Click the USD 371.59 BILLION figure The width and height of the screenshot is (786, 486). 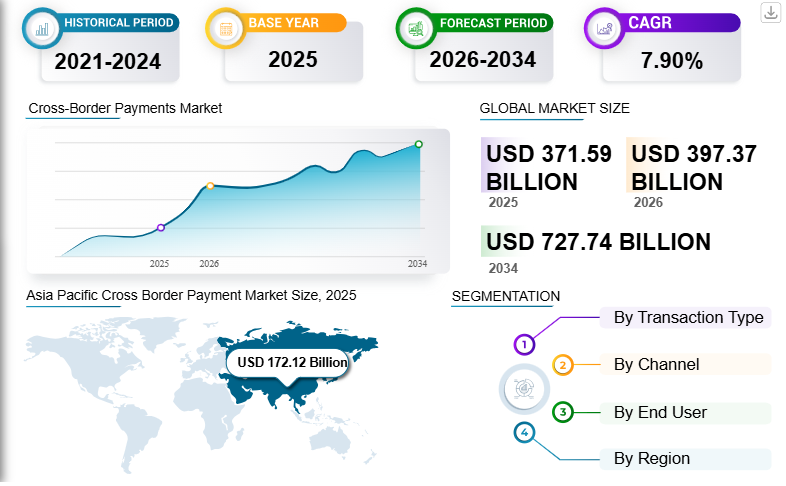click(549, 167)
